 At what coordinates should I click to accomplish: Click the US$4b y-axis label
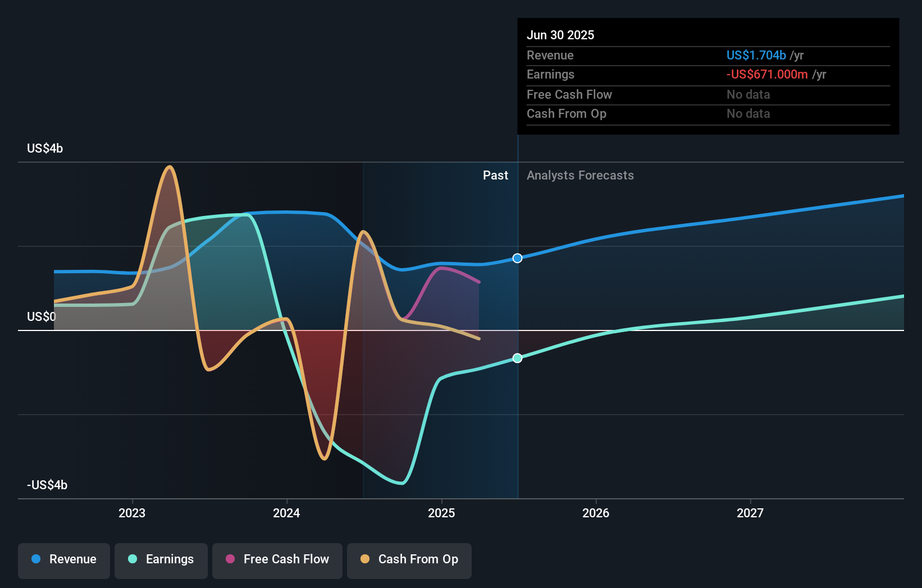pos(45,148)
